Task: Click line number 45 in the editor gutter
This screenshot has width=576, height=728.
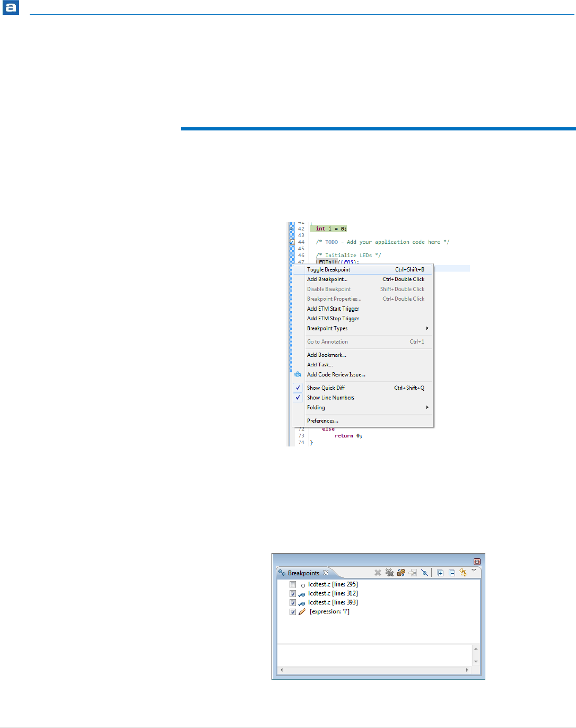Action: (x=301, y=249)
